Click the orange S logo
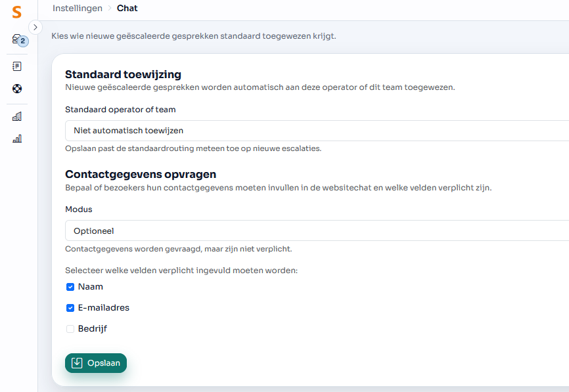569x392 pixels. tap(16, 11)
